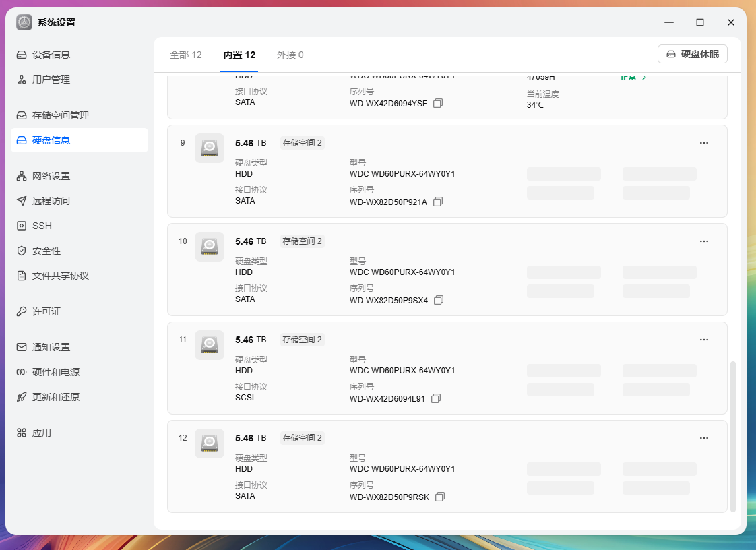Click 存储空间 2 tag on disk 9
Screen dimensions: 756x550
click(303, 143)
